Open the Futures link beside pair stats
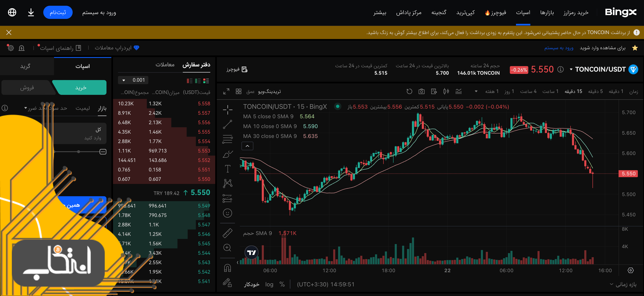This screenshot has width=644, height=296. (237, 69)
